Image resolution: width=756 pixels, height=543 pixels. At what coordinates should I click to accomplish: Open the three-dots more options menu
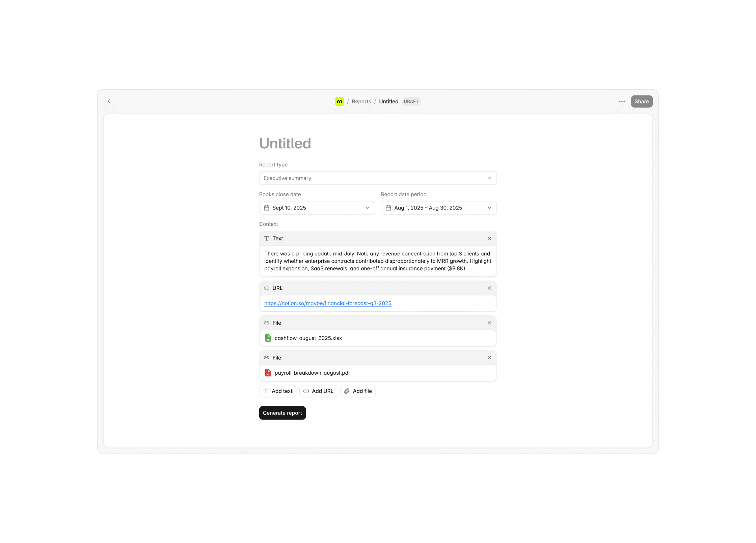coord(622,101)
